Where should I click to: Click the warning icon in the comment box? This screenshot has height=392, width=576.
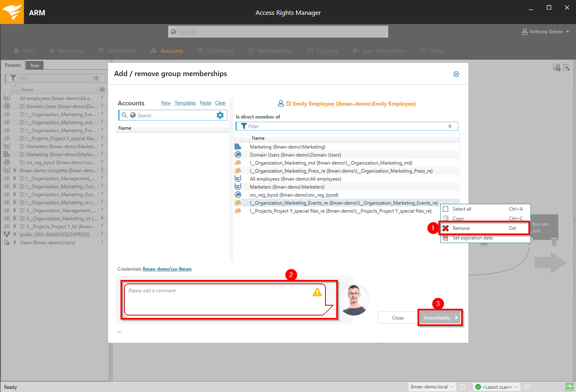[x=317, y=292]
